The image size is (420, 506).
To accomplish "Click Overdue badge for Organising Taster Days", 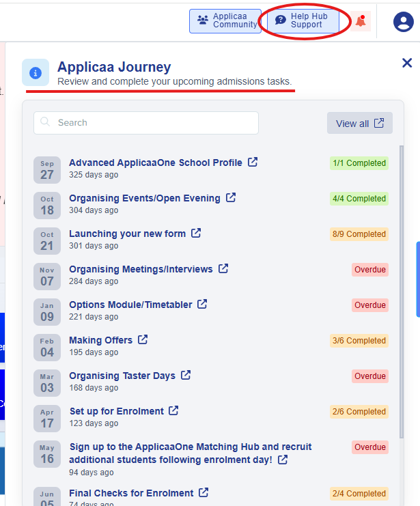I will tap(370, 376).
